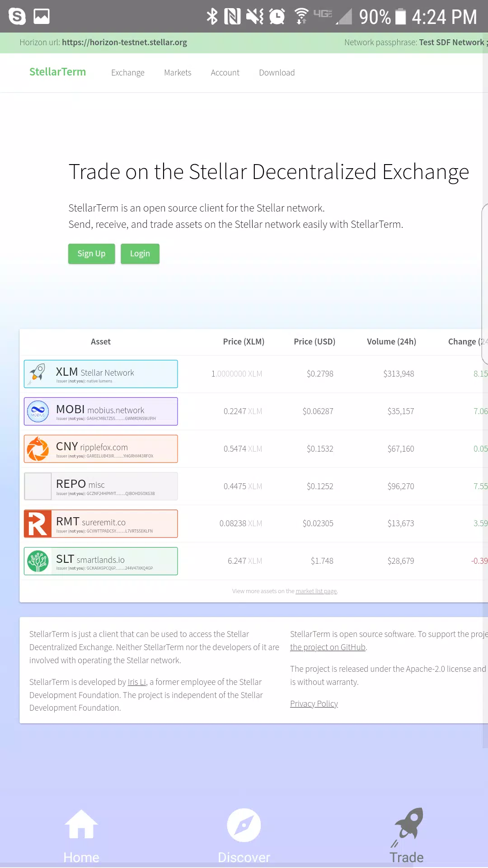Click the REPO blank asset icon
The width and height of the screenshot is (488, 868).
(x=38, y=486)
